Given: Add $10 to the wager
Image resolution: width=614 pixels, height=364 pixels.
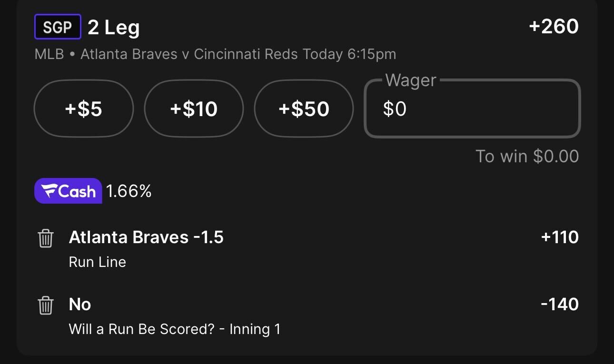Looking at the screenshot, I should (194, 108).
